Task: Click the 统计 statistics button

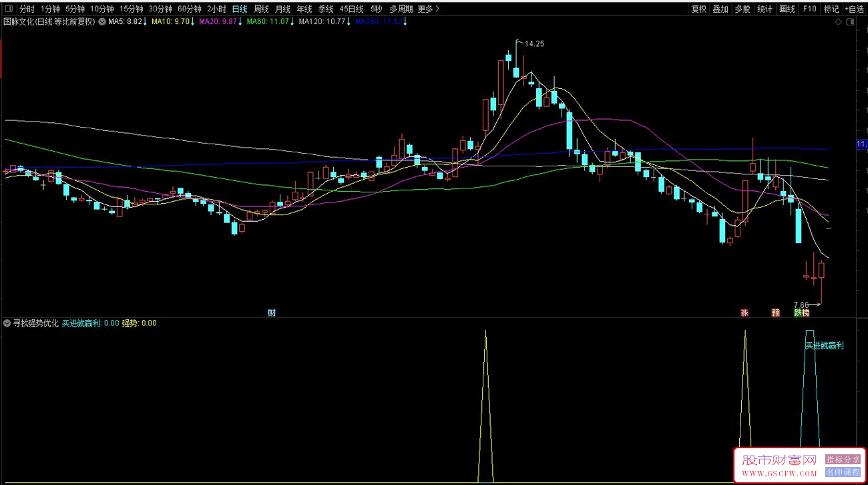Action: coord(765,9)
